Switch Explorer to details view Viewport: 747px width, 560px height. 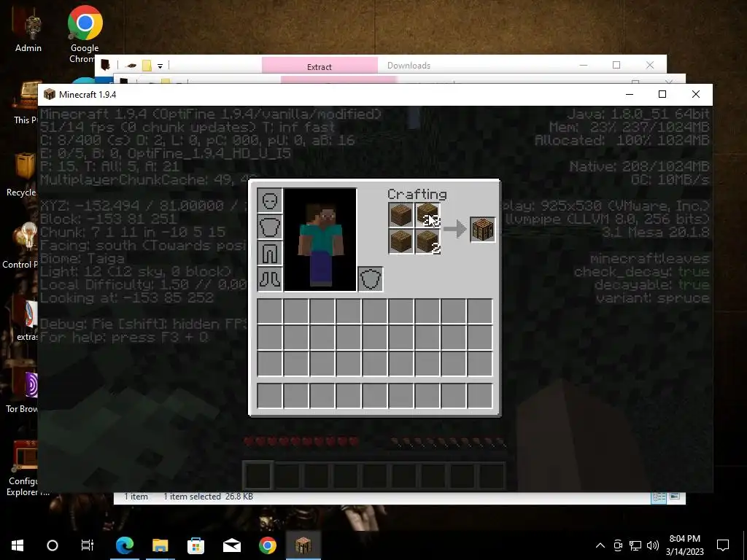tap(659, 497)
